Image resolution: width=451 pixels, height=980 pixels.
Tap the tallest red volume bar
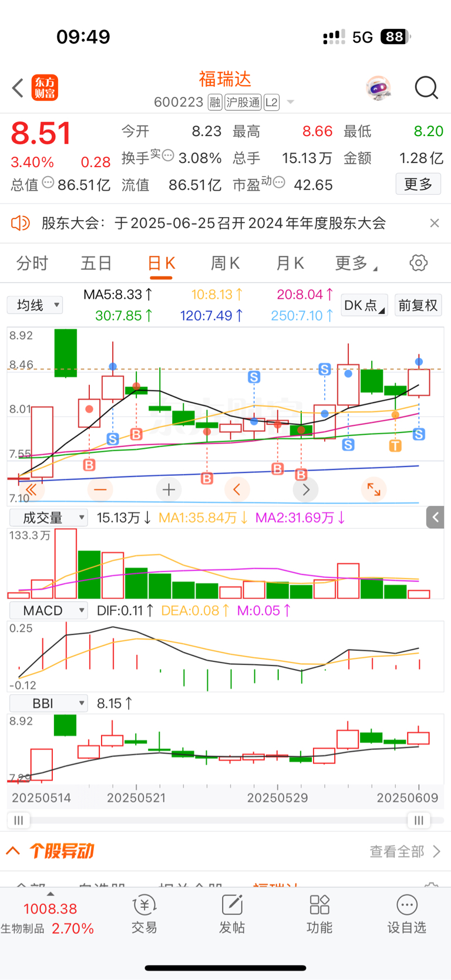[x=66, y=563]
